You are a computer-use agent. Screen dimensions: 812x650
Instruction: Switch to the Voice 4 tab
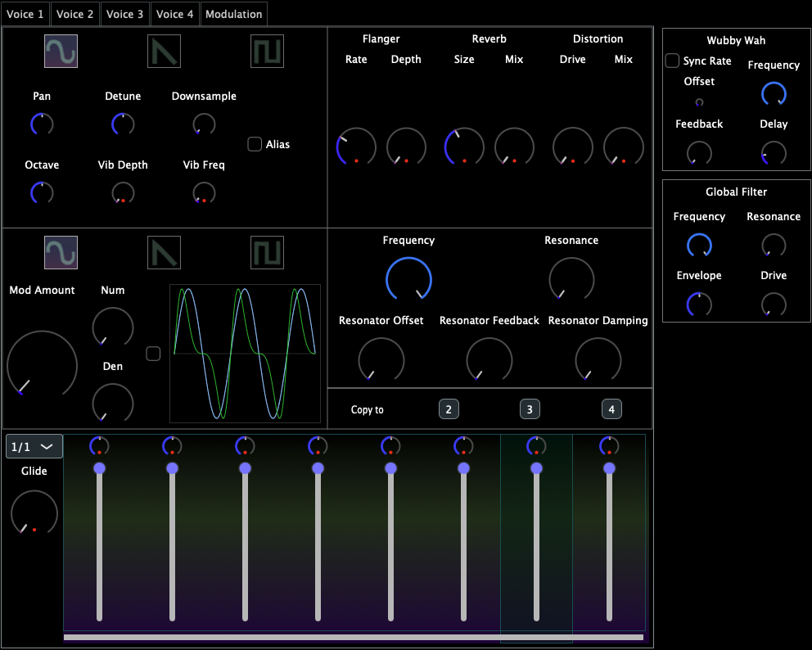174,13
